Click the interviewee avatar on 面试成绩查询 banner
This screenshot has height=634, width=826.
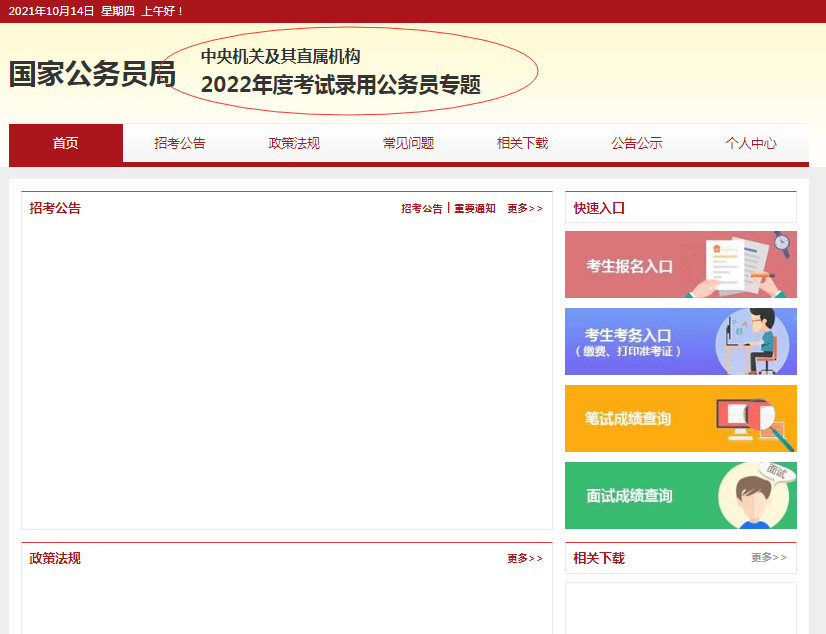755,496
